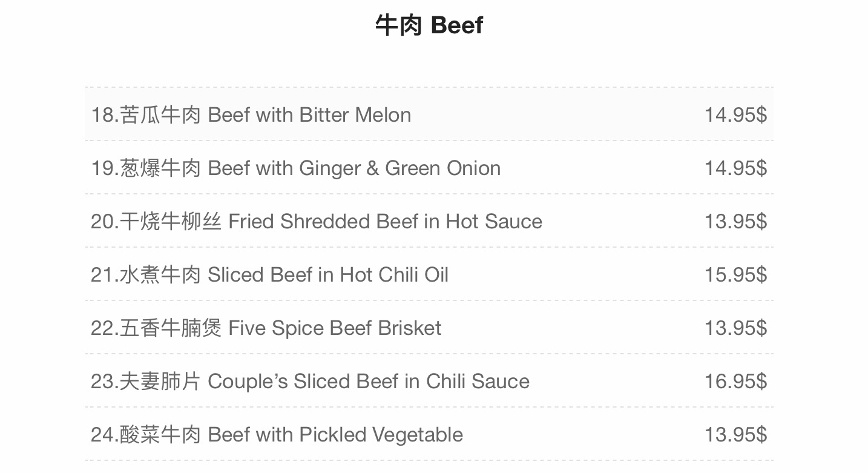This screenshot has width=868, height=473.
Task: Click price for Beef with Ginger & Green Onion
Action: click(735, 168)
